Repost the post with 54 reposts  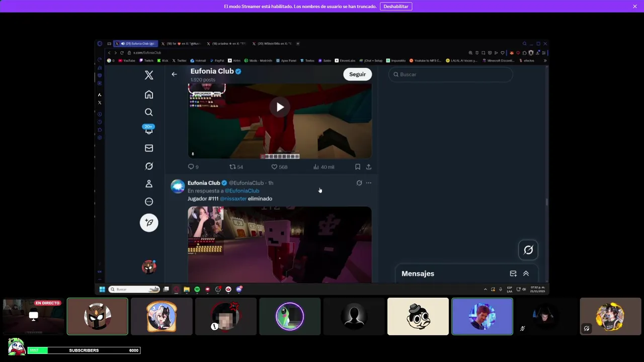coord(236,167)
